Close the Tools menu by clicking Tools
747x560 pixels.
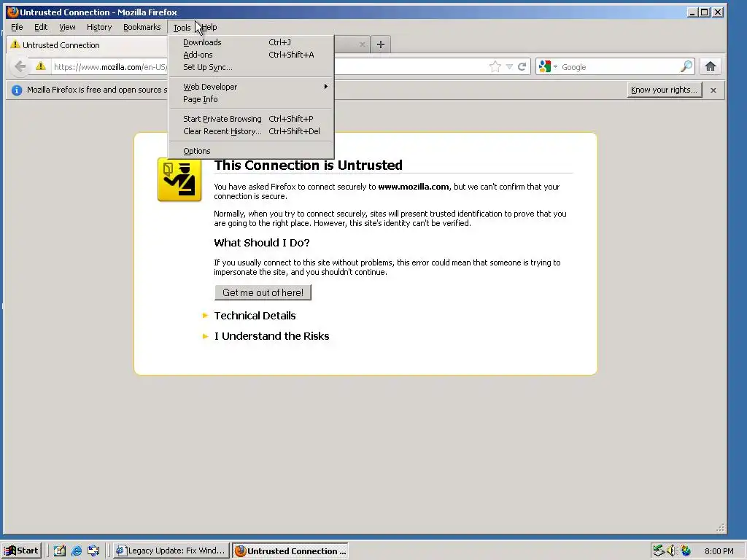click(182, 28)
